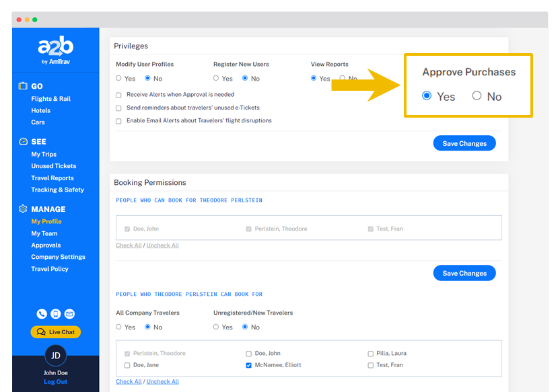This screenshot has height=392, width=560.
Task: Click the suitcase icon next to GO
Action: point(23,86)
